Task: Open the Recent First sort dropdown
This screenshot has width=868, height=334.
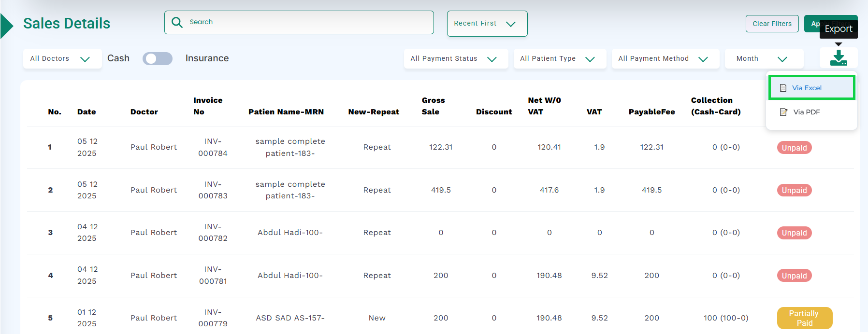Action: pos(487,24)
